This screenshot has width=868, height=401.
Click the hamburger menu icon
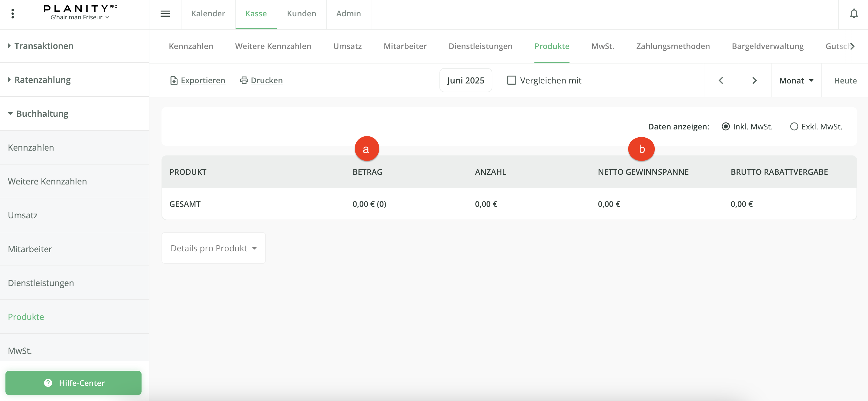pos(165,14)
